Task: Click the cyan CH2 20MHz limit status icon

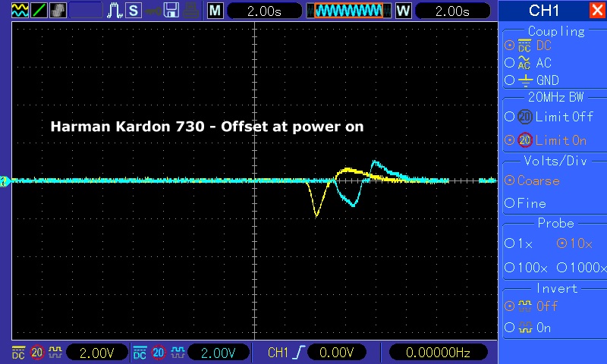Action: [x=159, y=353]
